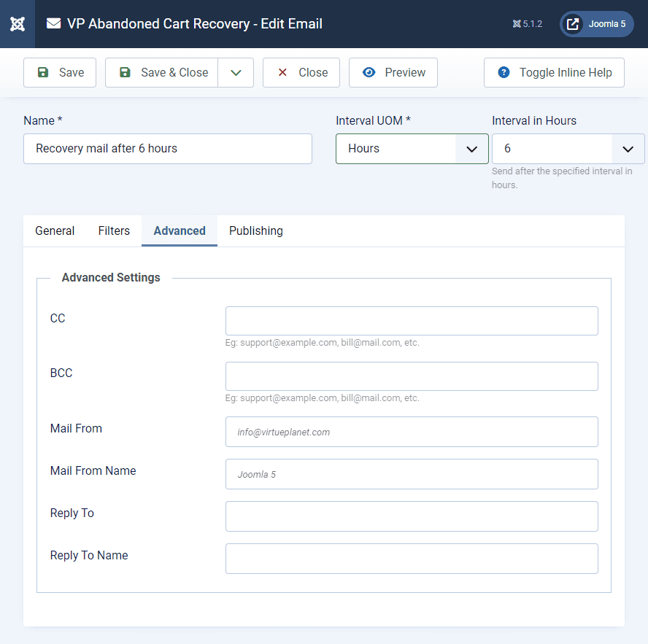Focus the Mail From input field
The image size is (648, 644).
tap(412, 432)
